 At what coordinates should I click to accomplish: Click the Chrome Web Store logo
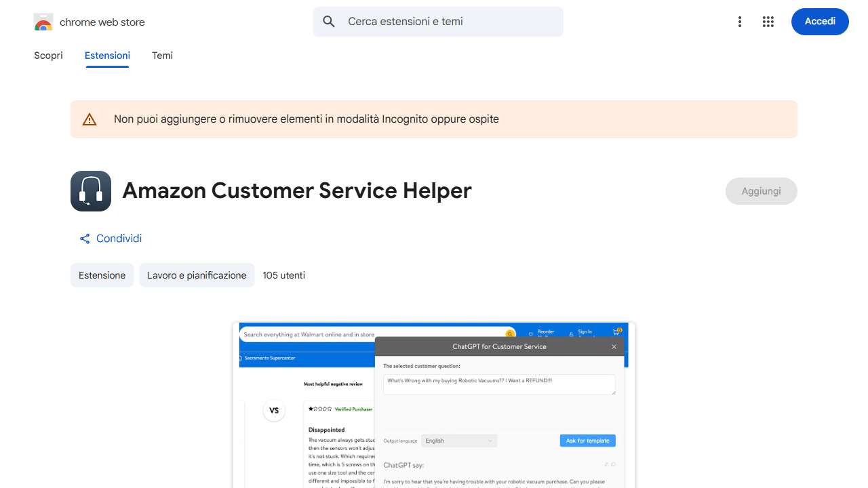pos(43,21)
